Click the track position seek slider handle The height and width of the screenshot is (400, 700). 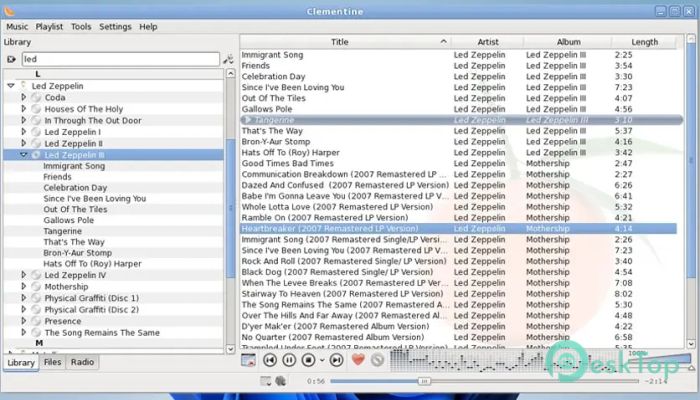424,381
